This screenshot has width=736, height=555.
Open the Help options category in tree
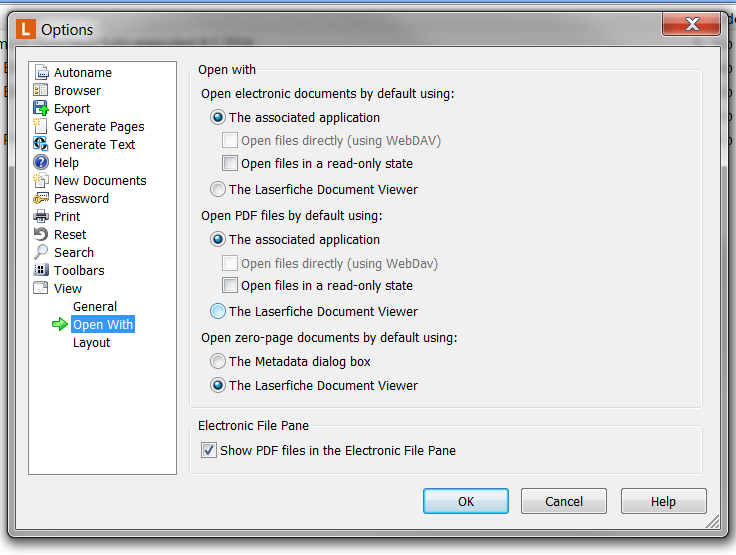(66, 162)
